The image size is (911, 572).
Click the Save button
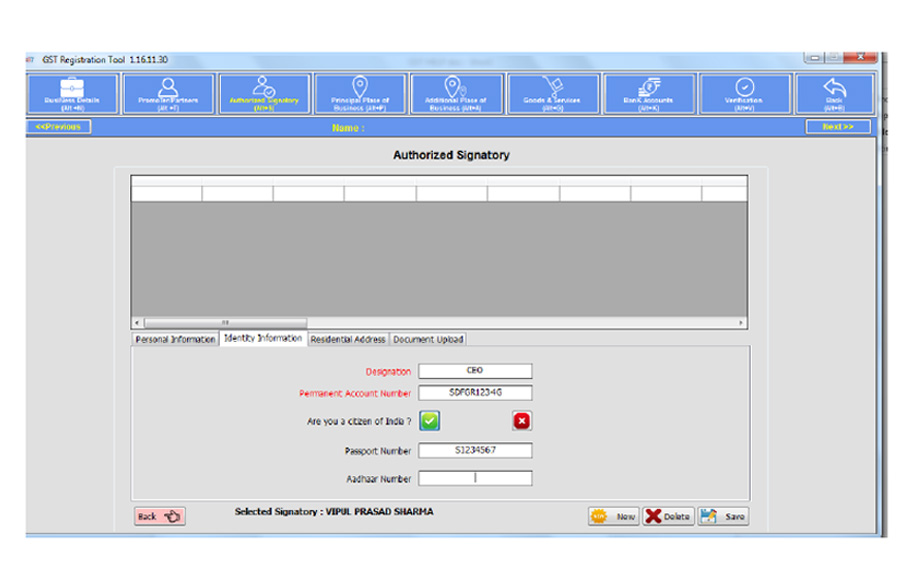(723, 516)
